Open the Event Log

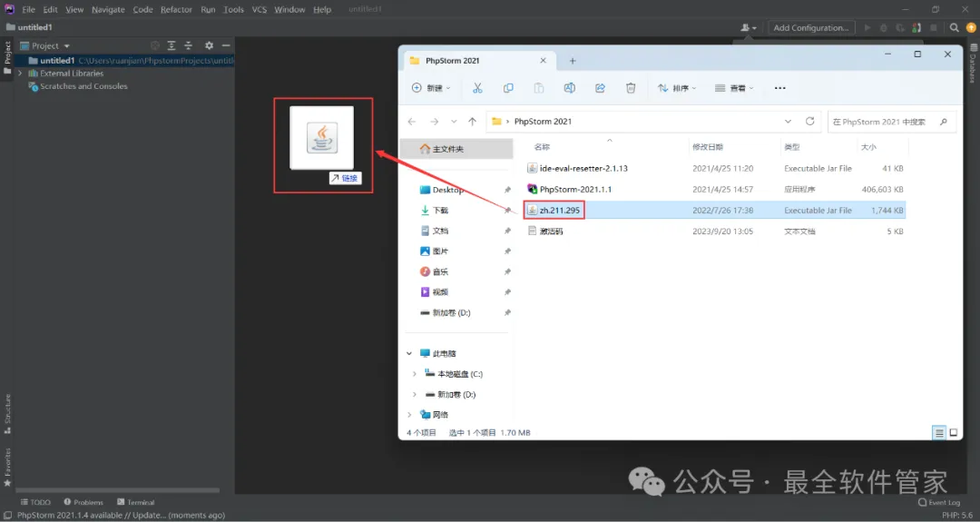[x=939, y=502]
